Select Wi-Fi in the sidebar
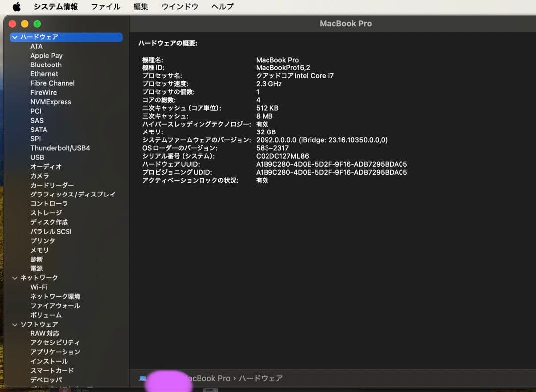This screenshot has height=392, width=536. 39,287
